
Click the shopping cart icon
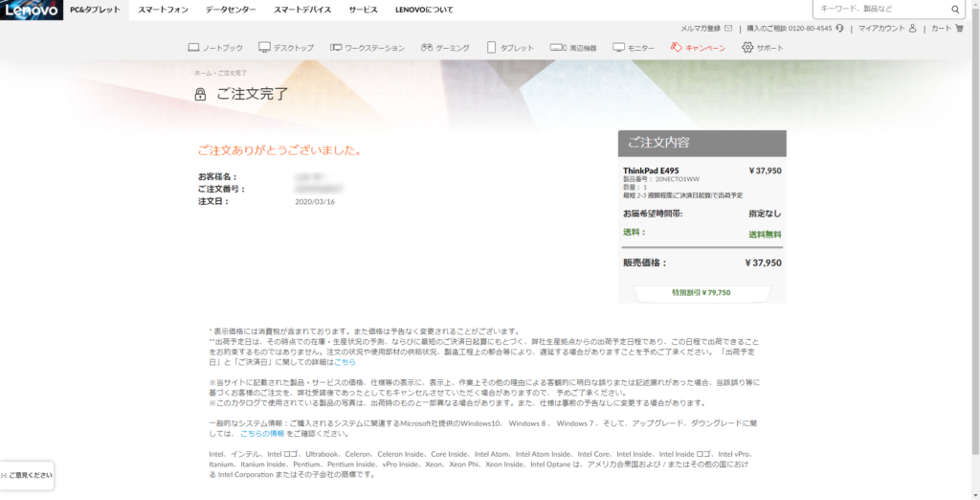click(x=959, y=28)
